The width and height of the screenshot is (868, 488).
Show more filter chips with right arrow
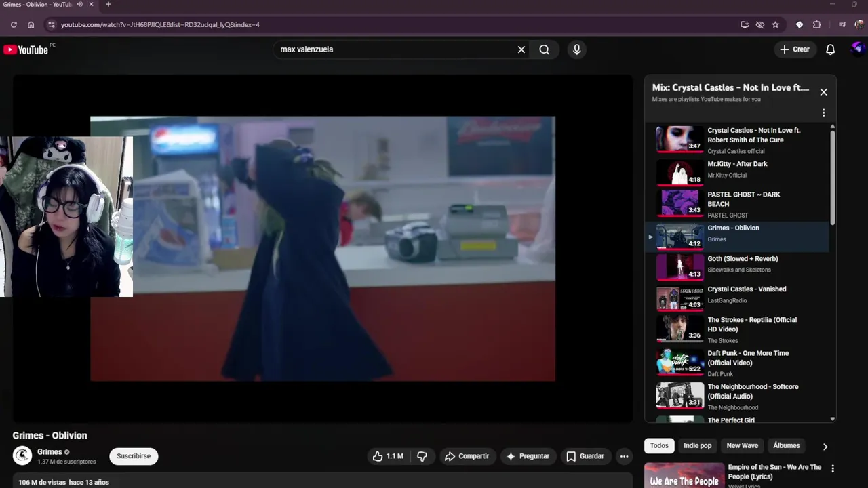point(825,446)
